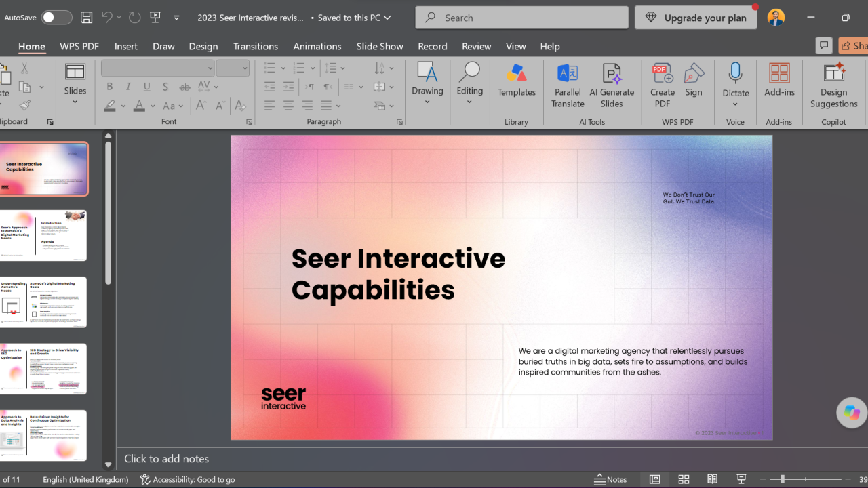Expand the Editing dropdown

(469, 85)
